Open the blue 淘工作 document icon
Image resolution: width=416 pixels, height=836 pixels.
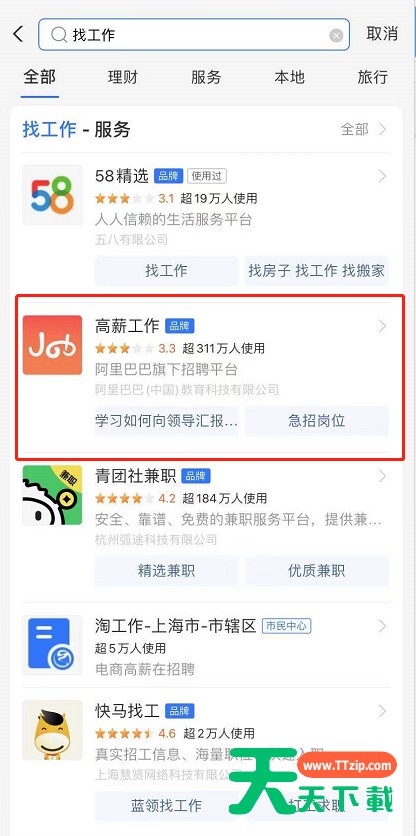coord(52,645)
